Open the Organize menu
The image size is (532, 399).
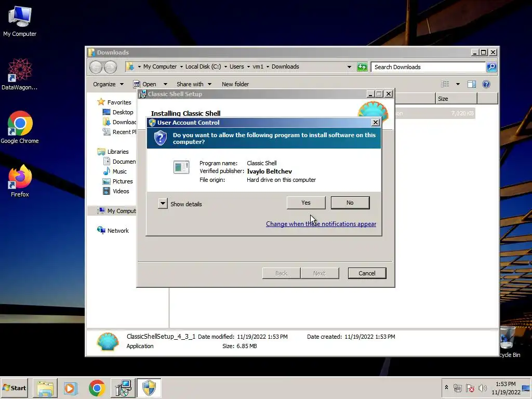109,84
